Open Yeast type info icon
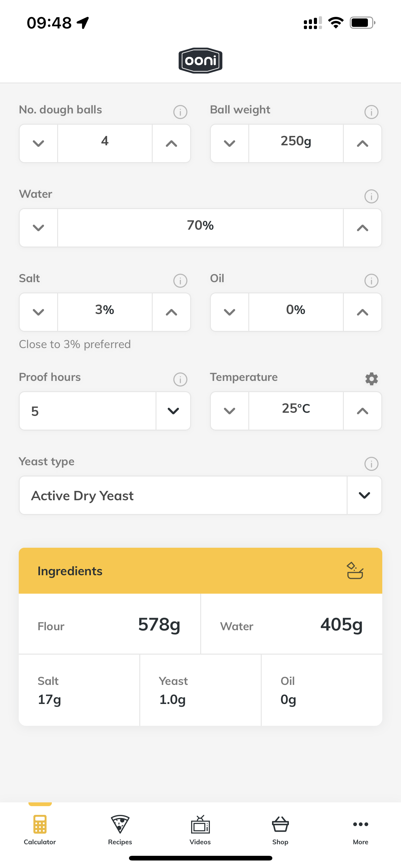401x868 pixels. click(371, 464)
